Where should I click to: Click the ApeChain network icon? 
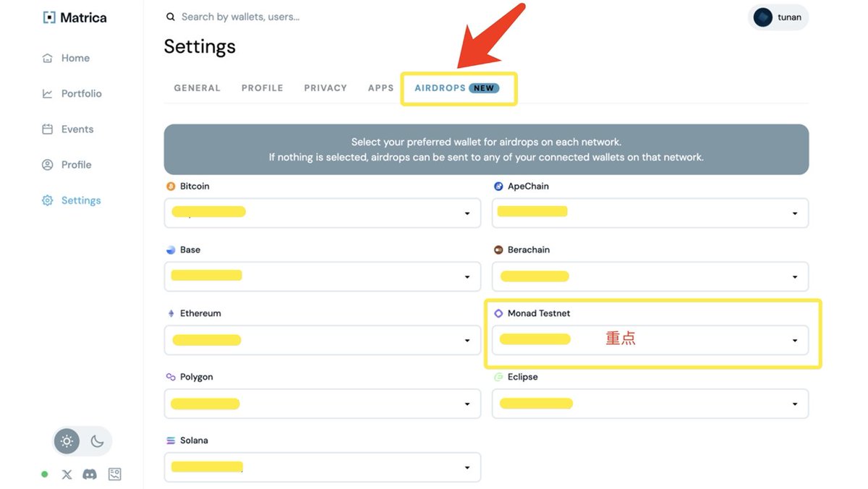point(498,186)
